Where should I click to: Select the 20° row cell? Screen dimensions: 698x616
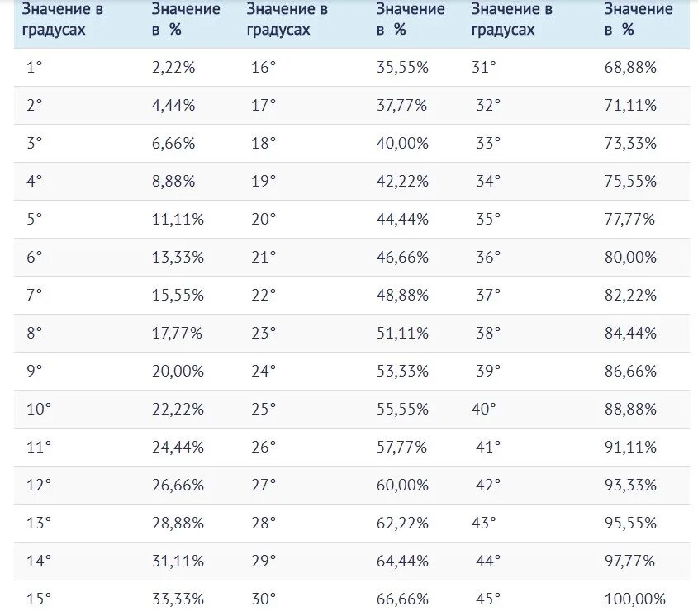tap(264, 219)
